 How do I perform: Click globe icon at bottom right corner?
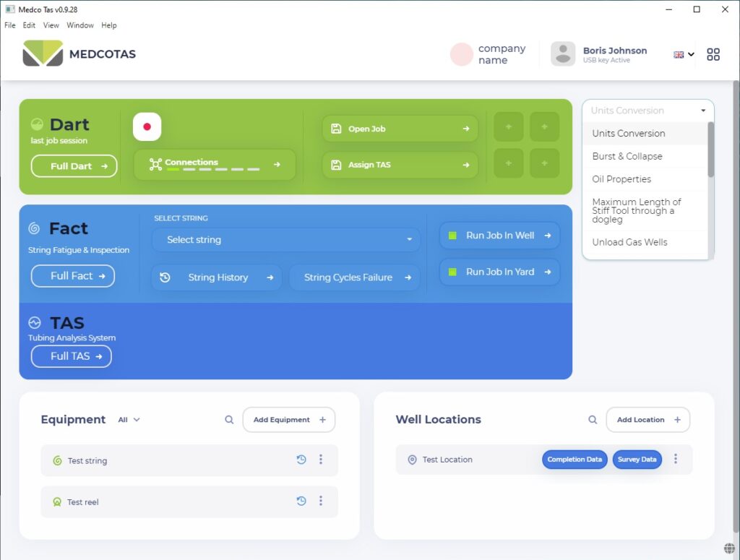pyautogui.click(x=729, y=548)
